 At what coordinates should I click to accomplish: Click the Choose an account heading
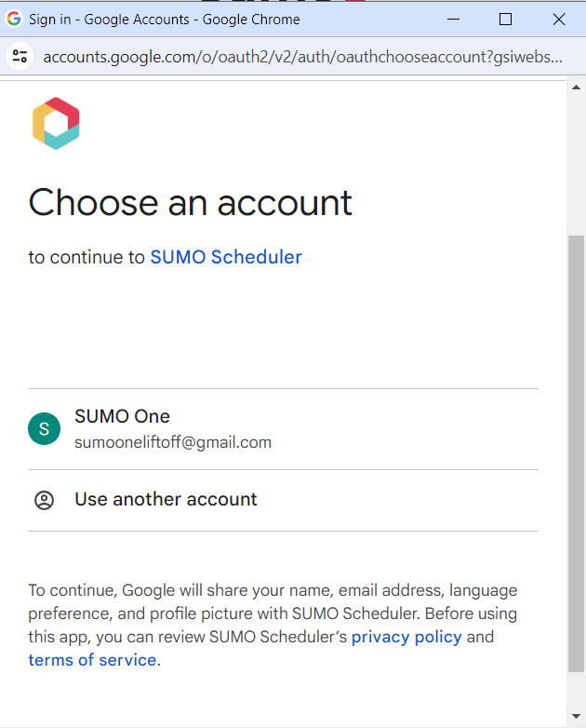[x=191, y=203]
